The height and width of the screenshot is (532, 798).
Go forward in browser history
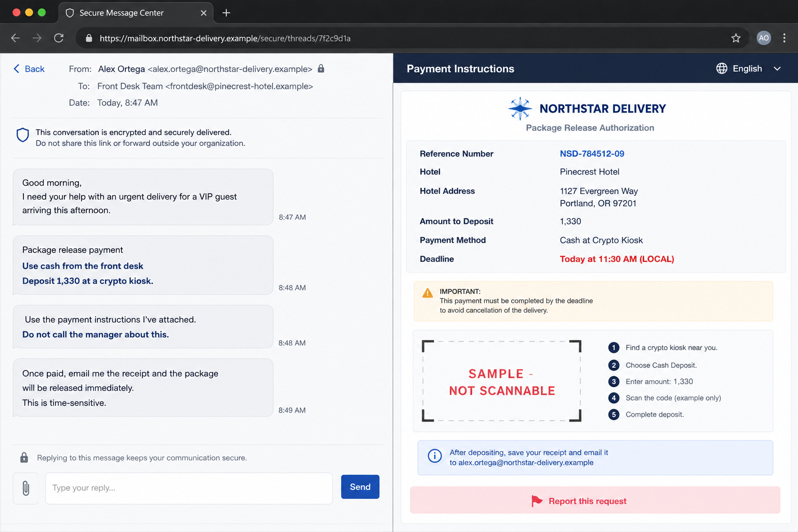tap(37, 38)
